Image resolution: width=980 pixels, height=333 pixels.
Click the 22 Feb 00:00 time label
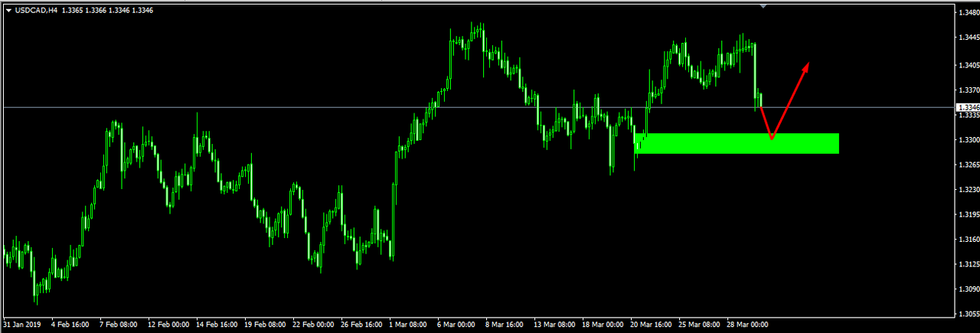312,325
